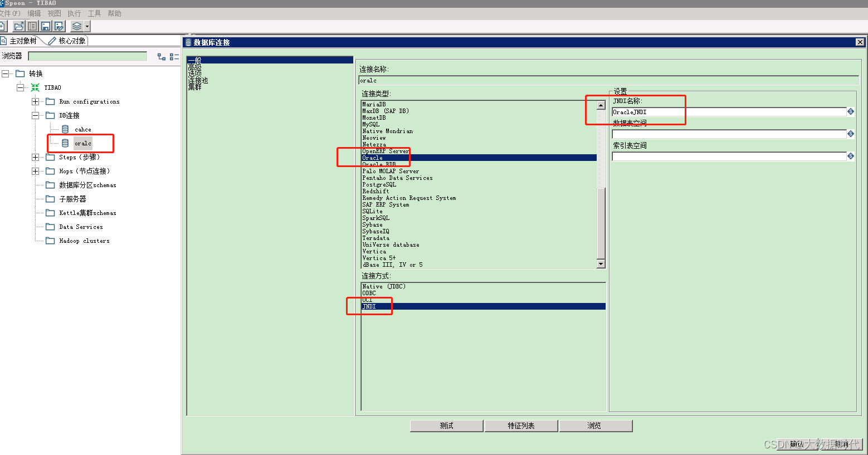Screen dimensions: 868x455
Task: Click the layered perspectives toolbar icon
Action: tap(76, 26)
